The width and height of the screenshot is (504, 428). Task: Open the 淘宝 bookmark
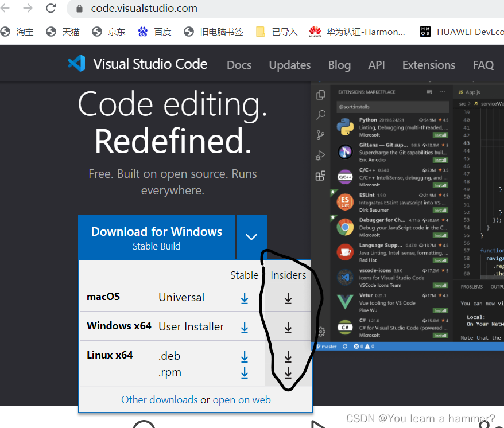(x=17, y=32)
